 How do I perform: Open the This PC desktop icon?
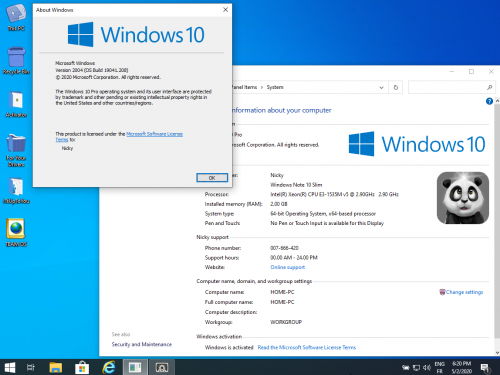tap(16, 17)
